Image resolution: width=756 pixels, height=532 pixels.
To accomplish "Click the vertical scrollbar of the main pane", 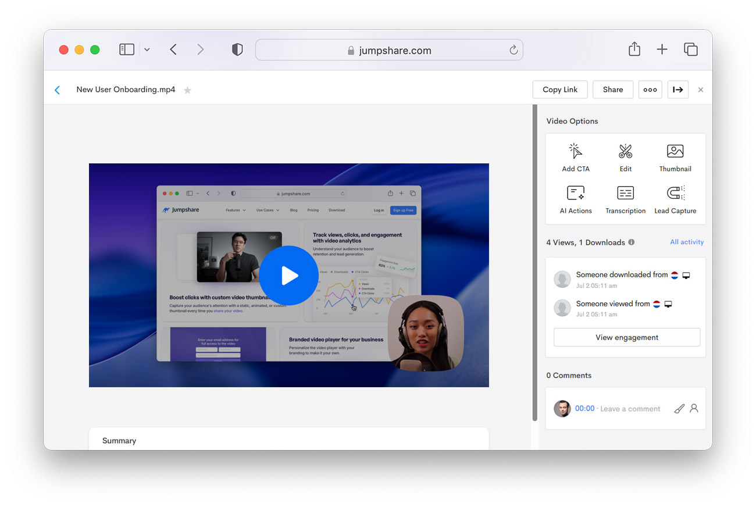I will coord(535,263).
